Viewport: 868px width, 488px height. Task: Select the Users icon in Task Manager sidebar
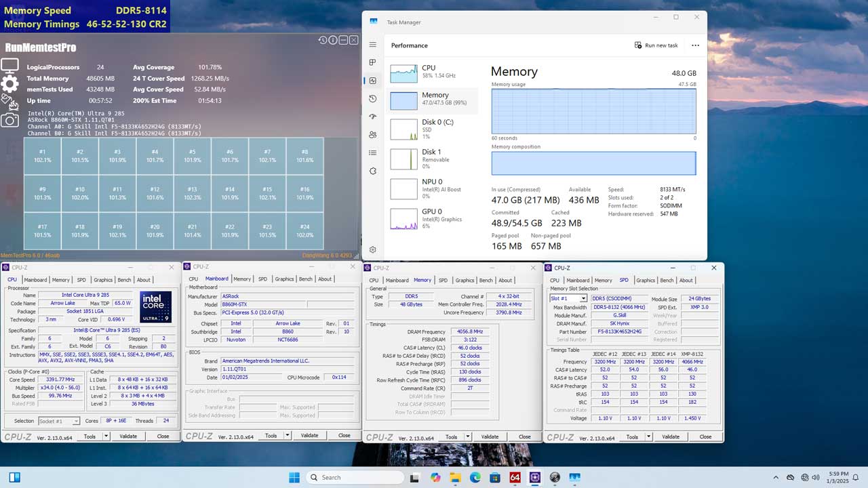coord(372,135)
